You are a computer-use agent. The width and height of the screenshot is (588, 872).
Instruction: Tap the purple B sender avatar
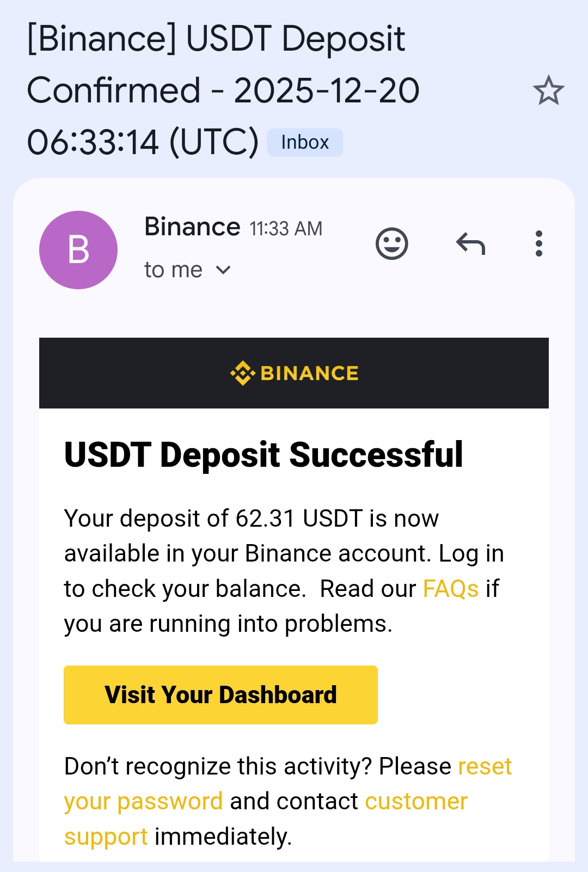point(78,250)
